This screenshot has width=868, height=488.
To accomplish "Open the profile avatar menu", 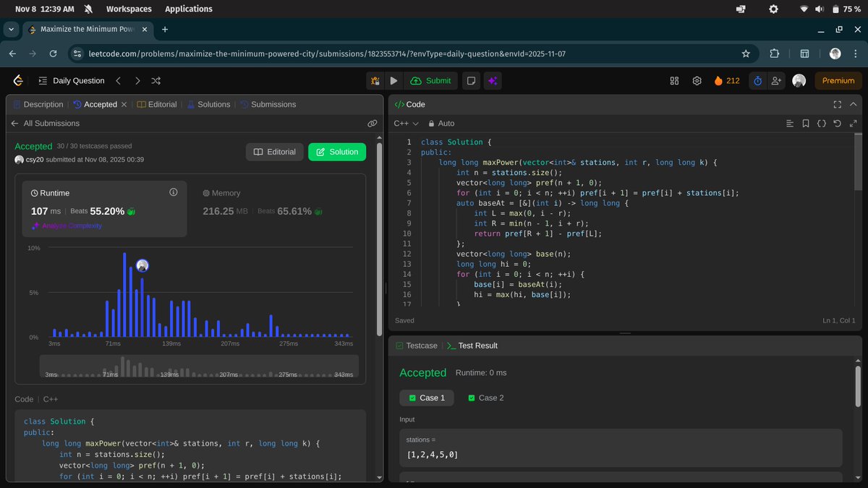I will click(799, 81).
